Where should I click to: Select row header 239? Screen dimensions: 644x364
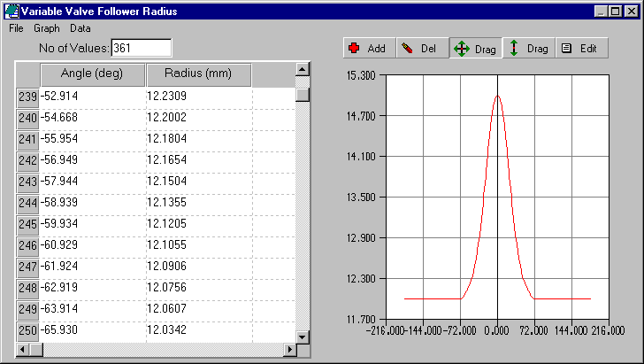point(27,97)
